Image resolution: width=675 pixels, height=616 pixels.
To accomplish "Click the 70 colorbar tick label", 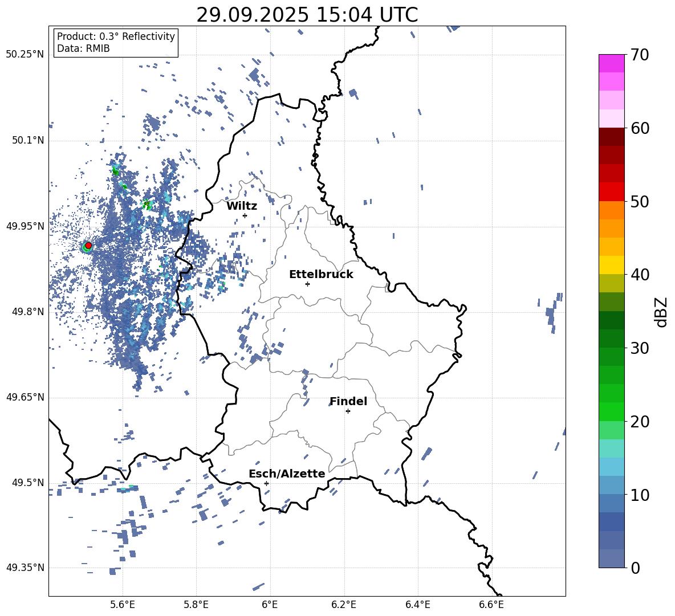I will (x=639, y=55).
